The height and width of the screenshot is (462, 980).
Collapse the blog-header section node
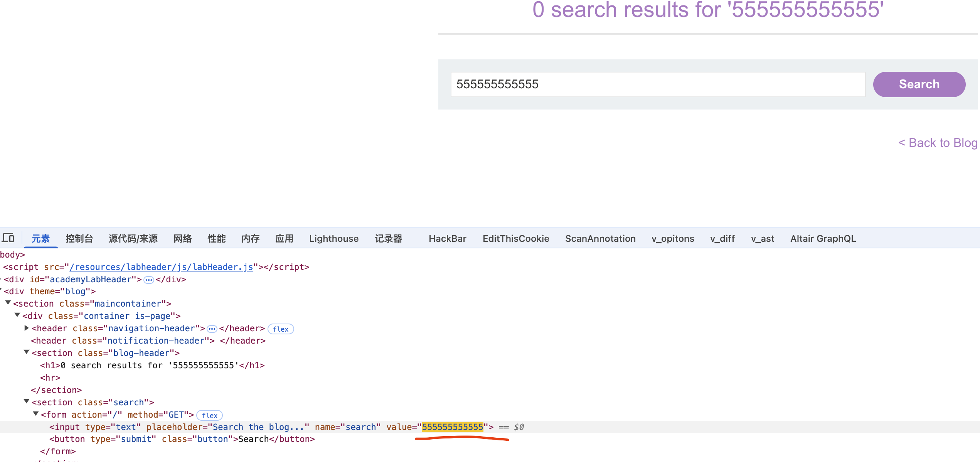tap(26, 352)
